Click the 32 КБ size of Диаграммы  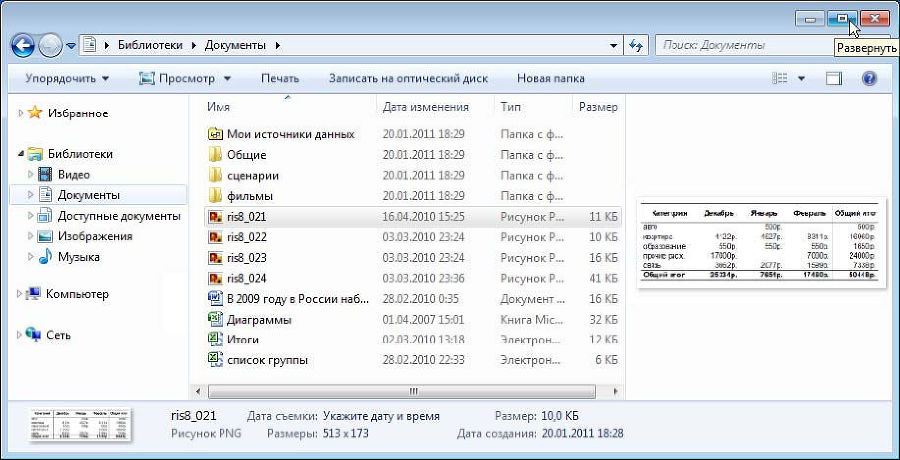pyautogui.click(x=603, y=320)
